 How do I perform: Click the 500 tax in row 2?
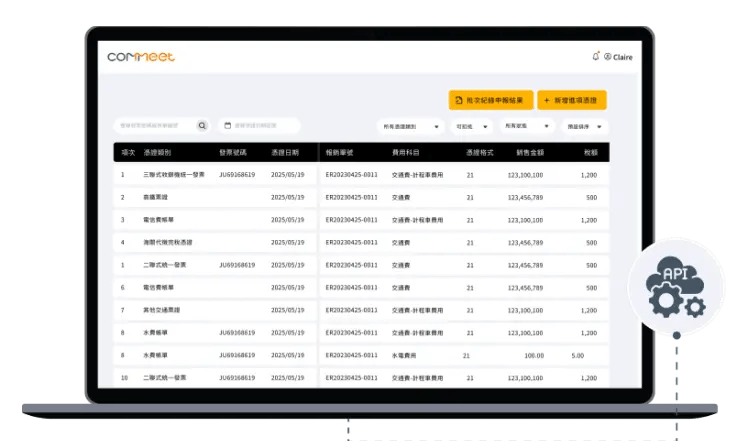pyautogui.click(x=592, y=197)
